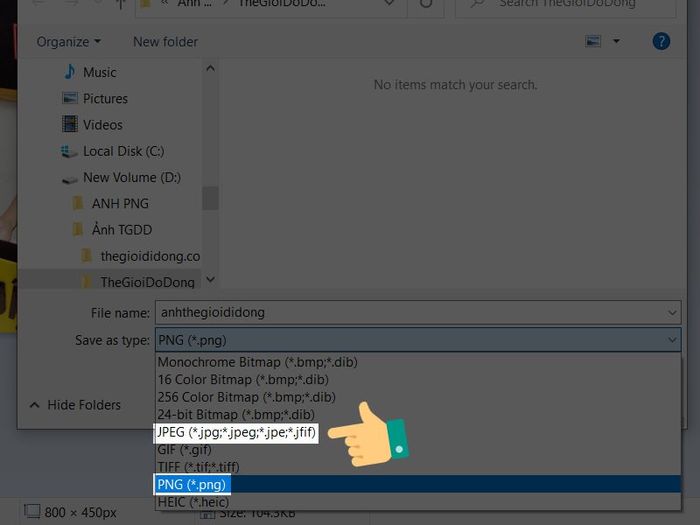700x525 pixels.
Task: Click the Save as type combo box
Action: (418, 340)
